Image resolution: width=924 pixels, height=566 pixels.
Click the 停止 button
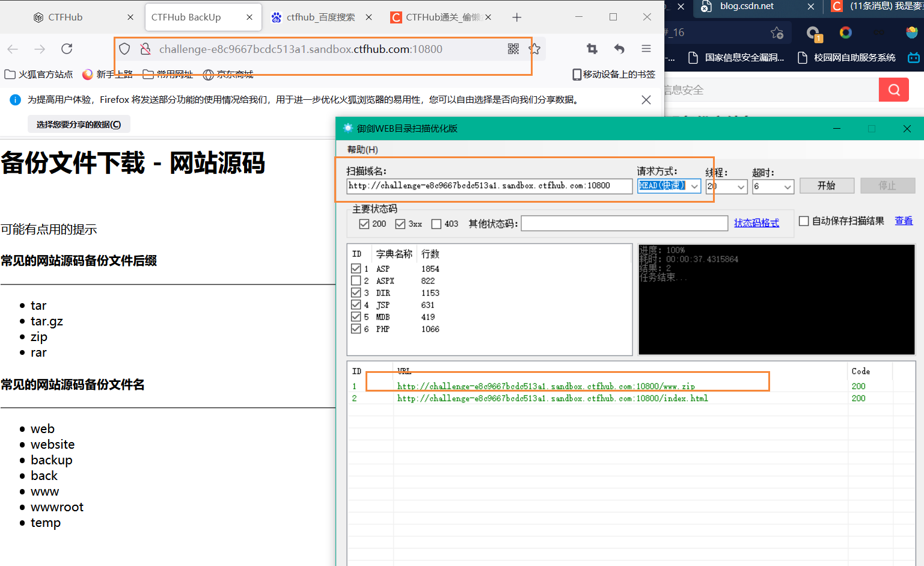[x=887, y=185]
